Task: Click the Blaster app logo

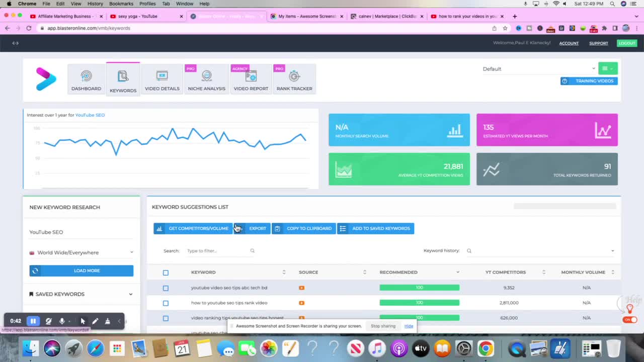Action: pyautogui.click(x=46, y=79)
